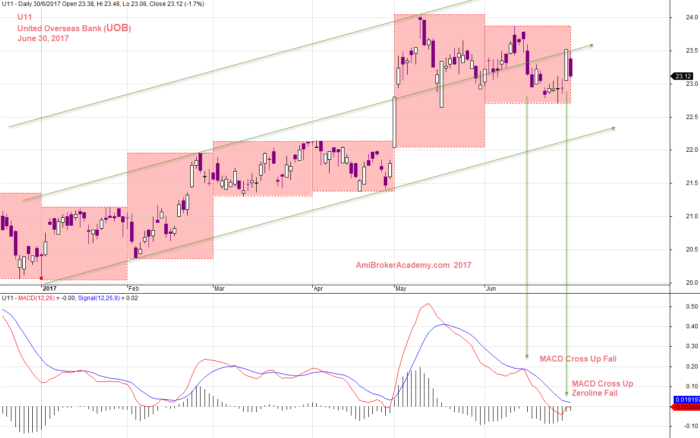
Task: Select the Mar marker on time axis
Action: tap(219, 288)
